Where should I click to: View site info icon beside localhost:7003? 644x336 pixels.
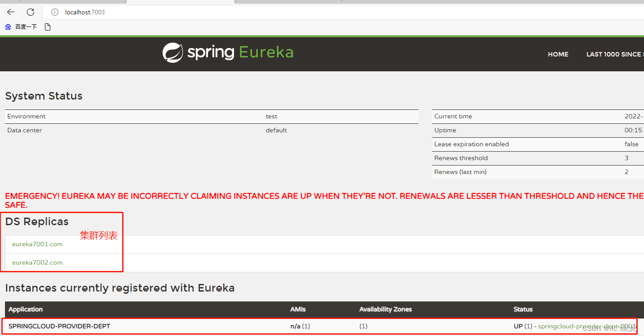[55, 12]
